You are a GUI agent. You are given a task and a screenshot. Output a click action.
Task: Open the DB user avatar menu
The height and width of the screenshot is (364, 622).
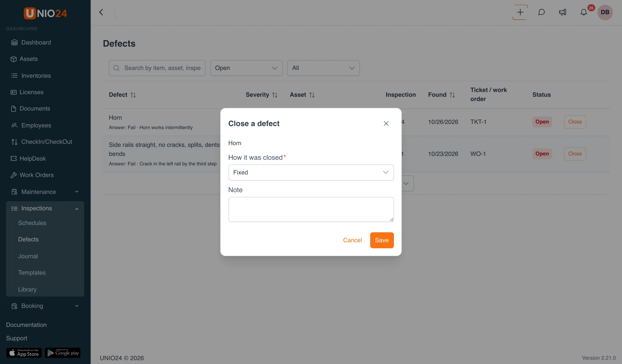pyautogui.click(x=605, y=12)
